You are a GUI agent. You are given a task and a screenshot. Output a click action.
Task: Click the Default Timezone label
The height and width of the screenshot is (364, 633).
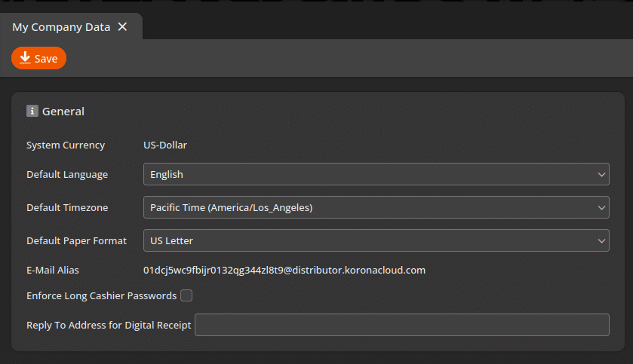point(67,207)
